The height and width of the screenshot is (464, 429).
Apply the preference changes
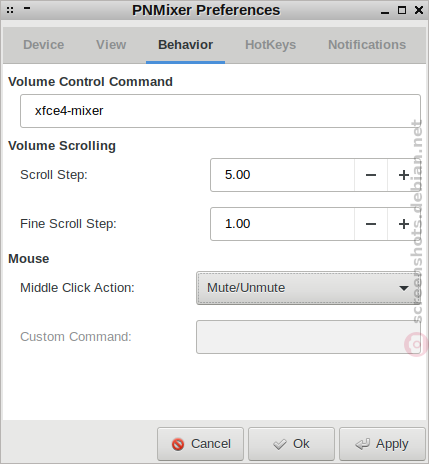point(382,444)
